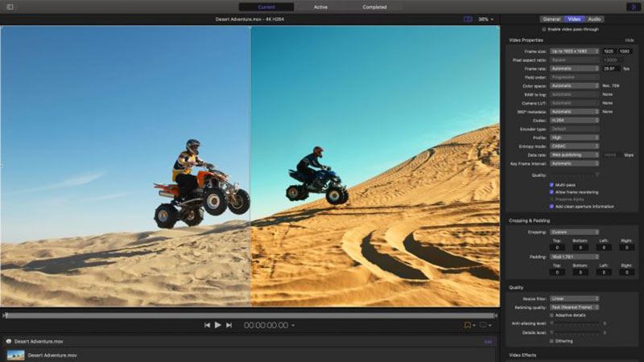The image size is (644, 362).
Task: Click the marker icon below the preview
Action: click(467, 325)
